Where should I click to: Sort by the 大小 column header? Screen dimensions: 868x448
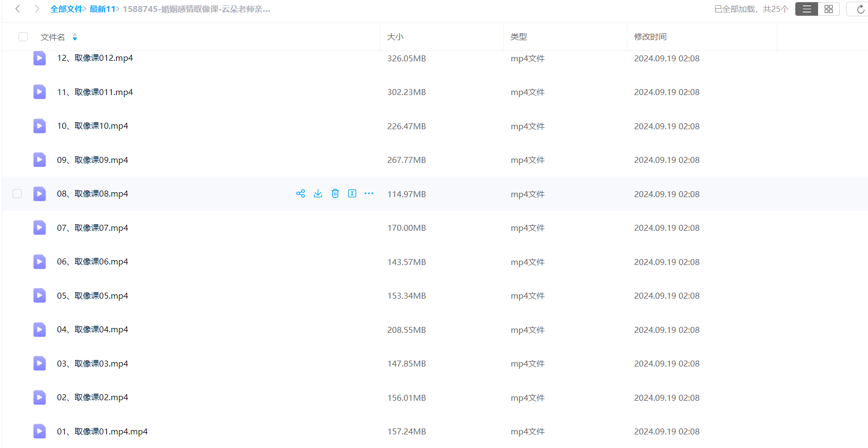pos(395,37)
